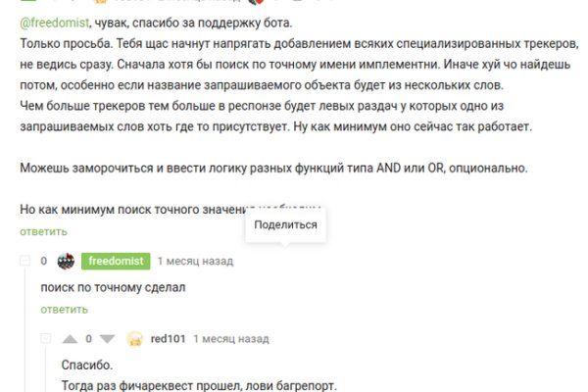Image resolution: width=588 pixels, height=392 pixels.
Task: Click the Поделиться tooltip
Action: 285,224
